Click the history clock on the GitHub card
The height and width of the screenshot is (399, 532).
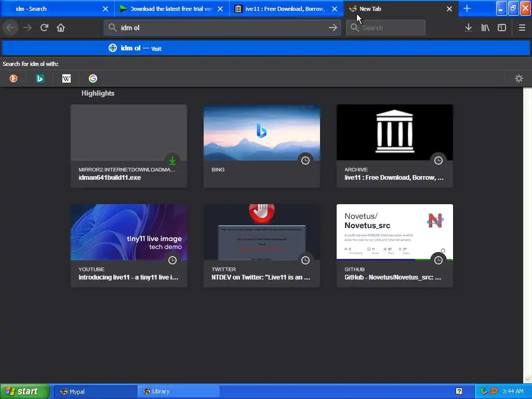(x=438, y=260)
